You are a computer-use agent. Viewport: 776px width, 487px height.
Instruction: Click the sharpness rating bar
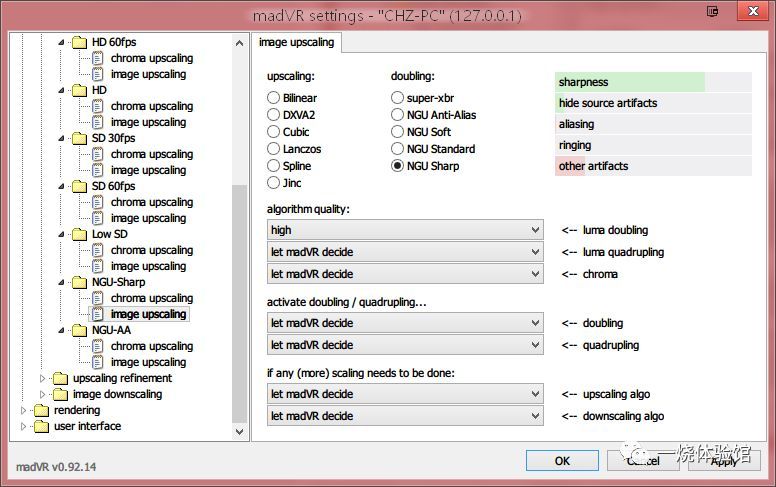click(x=653, y=82)
